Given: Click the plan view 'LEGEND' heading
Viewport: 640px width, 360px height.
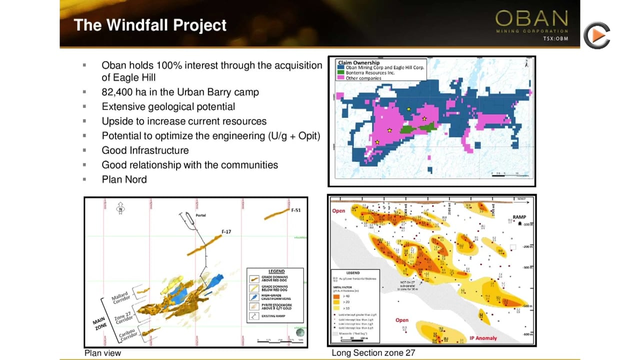Looking at the screenshot, I should pos(276,271).
